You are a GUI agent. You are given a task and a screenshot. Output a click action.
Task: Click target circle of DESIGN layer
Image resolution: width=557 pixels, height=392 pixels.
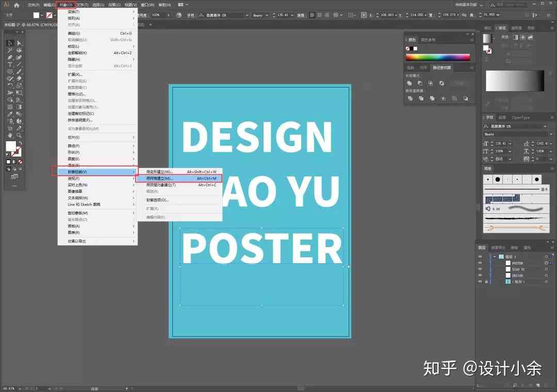coord(546,275)
